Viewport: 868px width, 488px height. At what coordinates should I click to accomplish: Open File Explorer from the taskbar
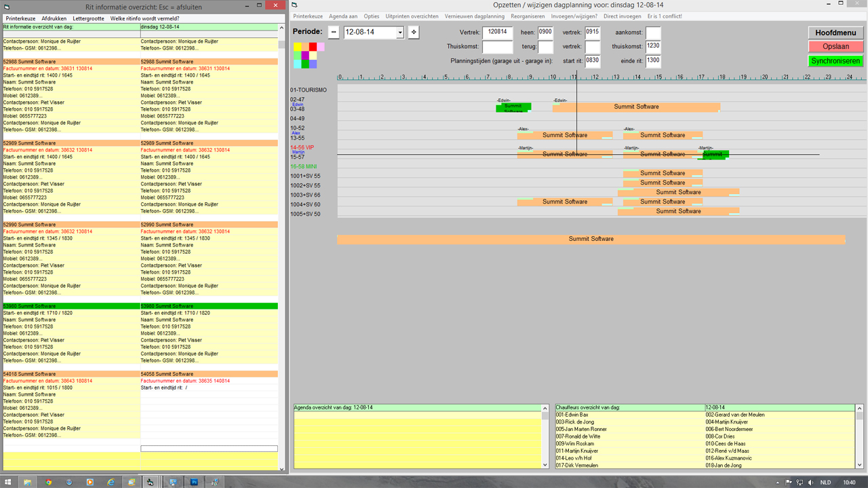pos(28,482)
